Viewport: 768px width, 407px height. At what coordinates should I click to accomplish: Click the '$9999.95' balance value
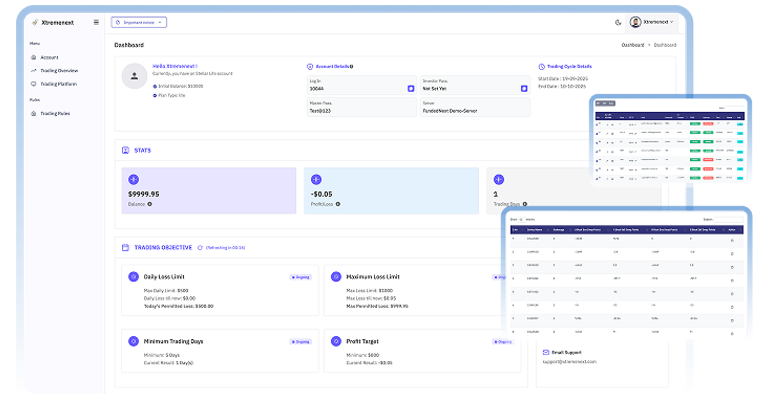[144, 194]
